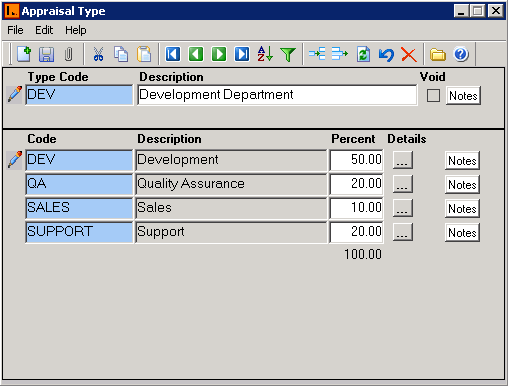This screenshot has height=386, width=508.
Task: Open details ellipsis for Support row
Action: tap(403, 232)
